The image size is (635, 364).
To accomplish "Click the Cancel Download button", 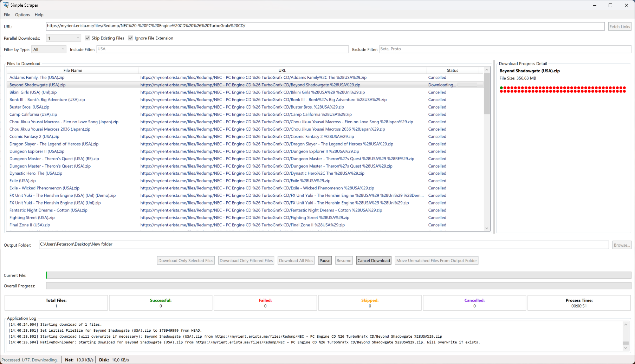I will point(374,260).
